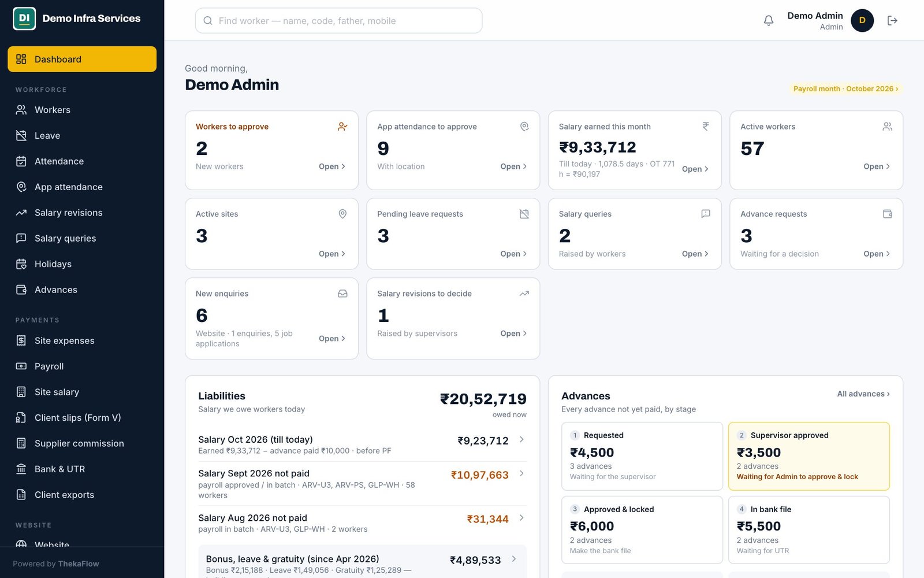Open link on New enquiries card
The height and width of the screenshot is (578, 924).
[332, 339]
